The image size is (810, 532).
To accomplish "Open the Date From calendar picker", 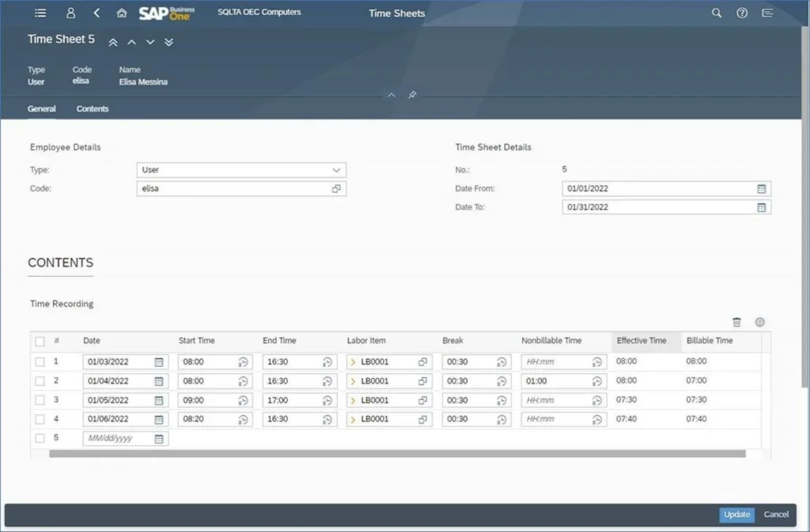I will [x=762, y=189].
